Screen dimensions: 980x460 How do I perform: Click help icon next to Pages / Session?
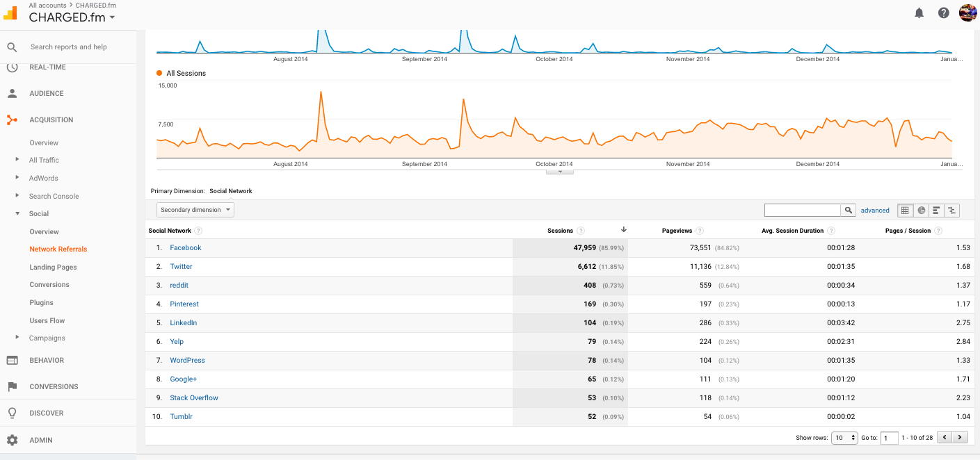938,231
